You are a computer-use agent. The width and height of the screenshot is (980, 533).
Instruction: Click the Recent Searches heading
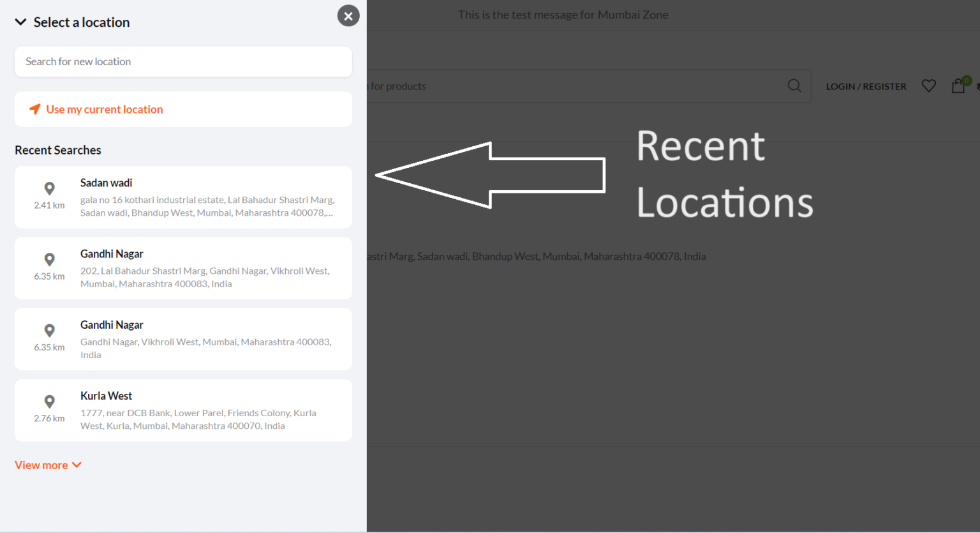[x=57, y=149]
